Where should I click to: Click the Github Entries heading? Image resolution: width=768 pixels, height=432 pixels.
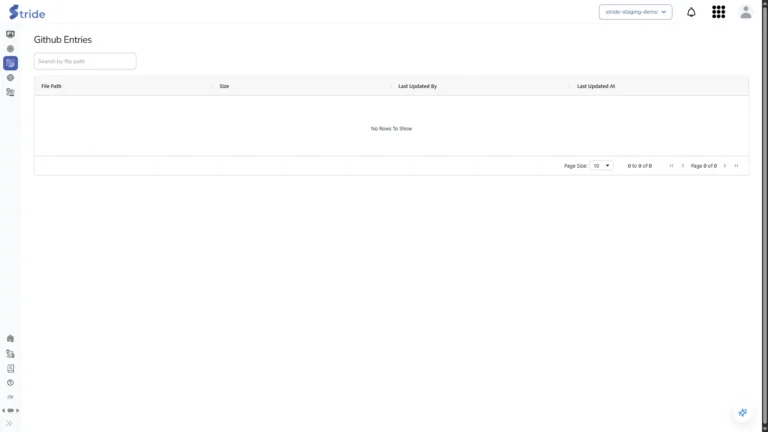click(x=63, y=40)
